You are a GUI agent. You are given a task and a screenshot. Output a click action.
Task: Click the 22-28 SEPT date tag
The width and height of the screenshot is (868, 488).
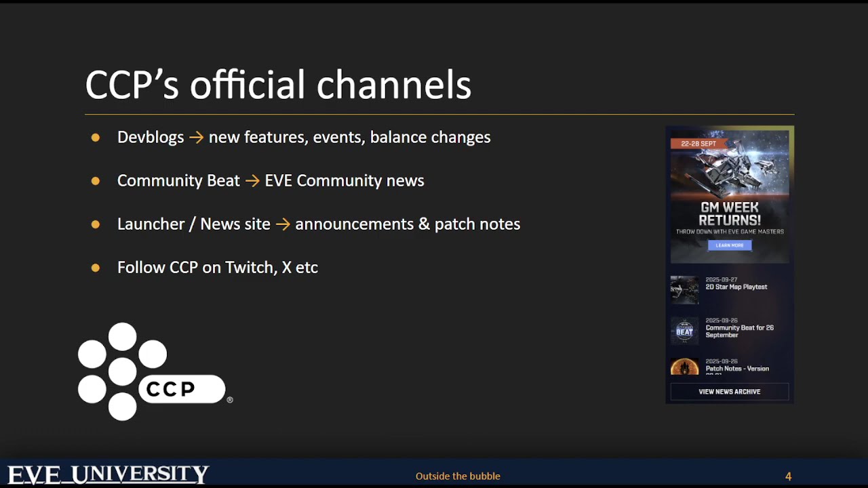(698, 144)
